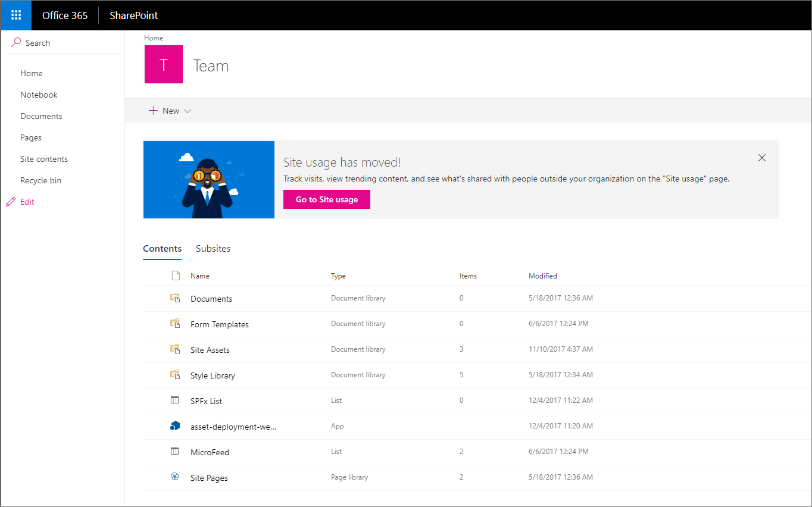Viewport: 812px width, 507px height.
Task: Click Office 365 in the top bar
Action: tap(65, 15)
